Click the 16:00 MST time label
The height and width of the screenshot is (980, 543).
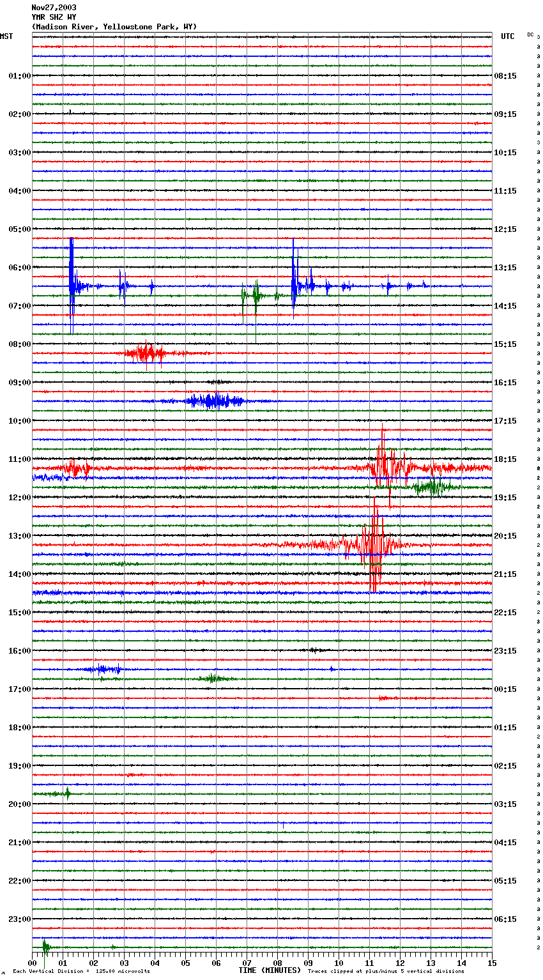[x=20, y=651]
